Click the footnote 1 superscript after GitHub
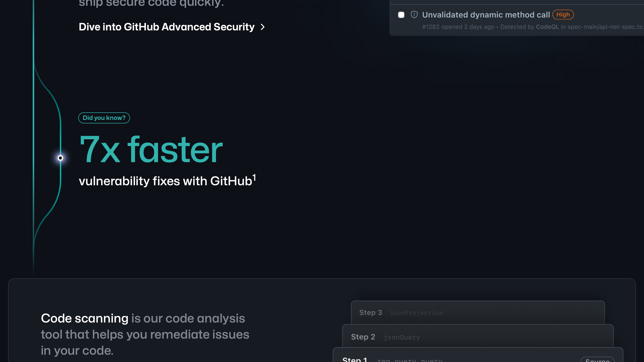 click(x=254, y=177)
